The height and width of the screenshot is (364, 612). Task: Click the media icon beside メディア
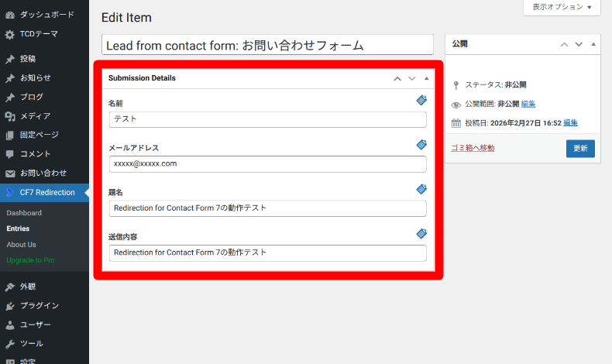[10, 116]
